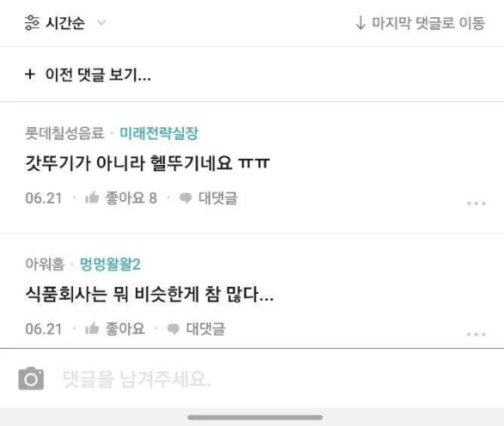The image size is (504, 426).
Task: Expand 이전 댓글 보기 previous comments
Action: click(98, 75)
